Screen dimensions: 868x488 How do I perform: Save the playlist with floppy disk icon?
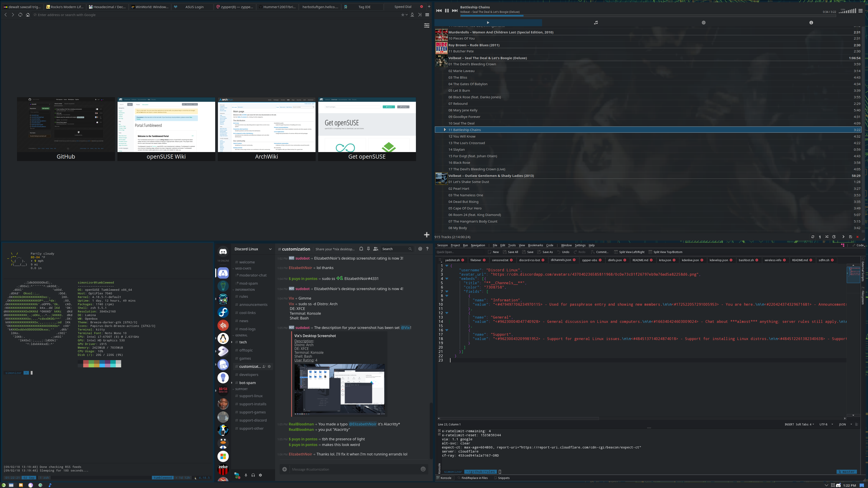point(850,237)
